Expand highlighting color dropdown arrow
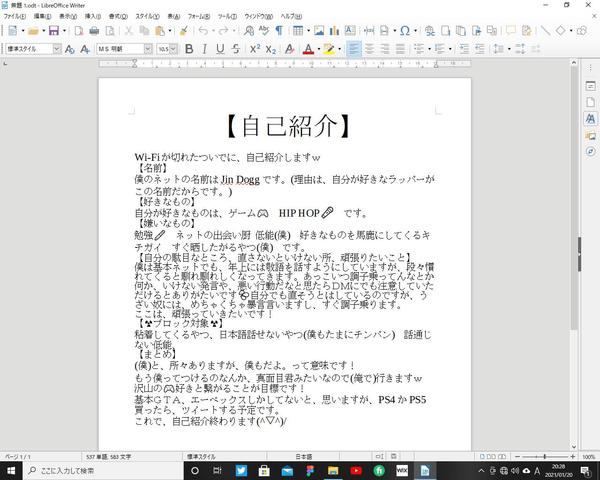The width and height of the screenshot is (600, 480). (339, 49)
